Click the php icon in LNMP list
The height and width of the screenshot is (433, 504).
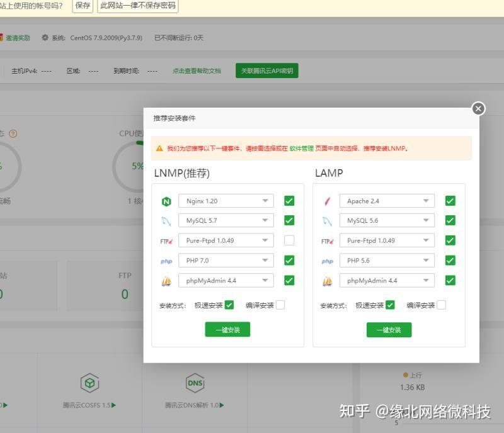(x=166, y=261)
